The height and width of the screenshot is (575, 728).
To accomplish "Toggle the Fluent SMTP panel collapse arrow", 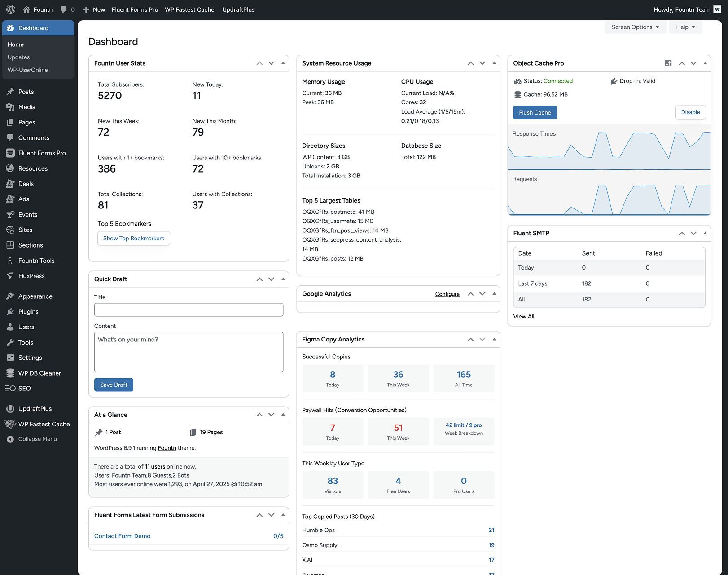I will click(705, 233).
